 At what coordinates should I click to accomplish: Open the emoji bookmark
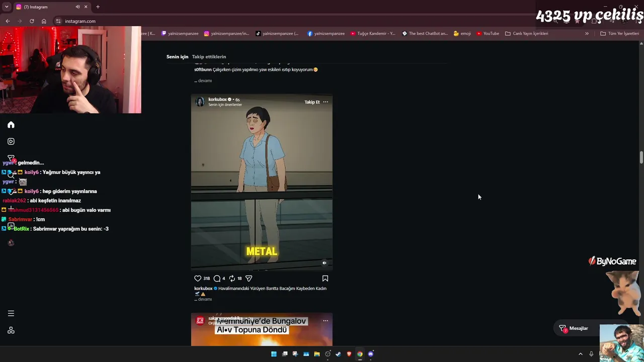coord(462,34)
